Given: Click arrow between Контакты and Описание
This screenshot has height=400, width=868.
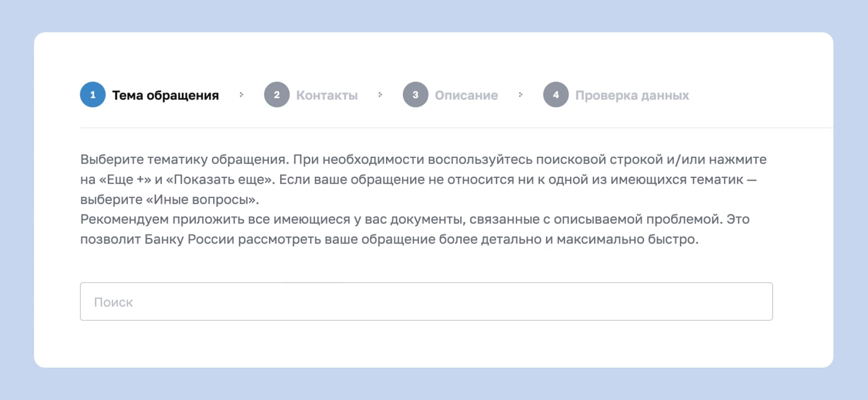Looking at the screenshot, I should tap(380, 95).
